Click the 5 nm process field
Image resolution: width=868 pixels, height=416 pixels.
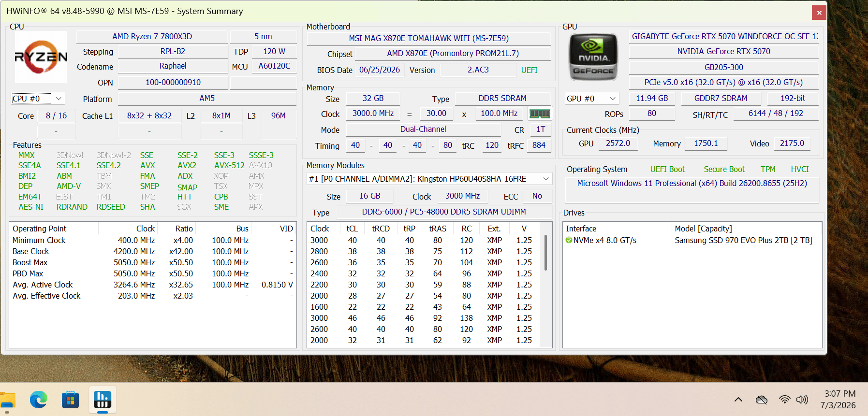point(263,37)
